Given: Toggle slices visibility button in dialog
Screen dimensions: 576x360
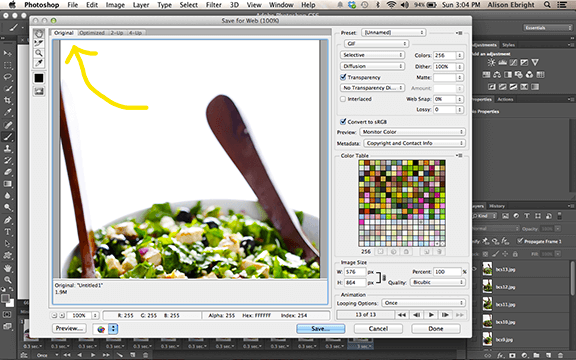Looking at the screenshot, I should [x=39, y=91].
